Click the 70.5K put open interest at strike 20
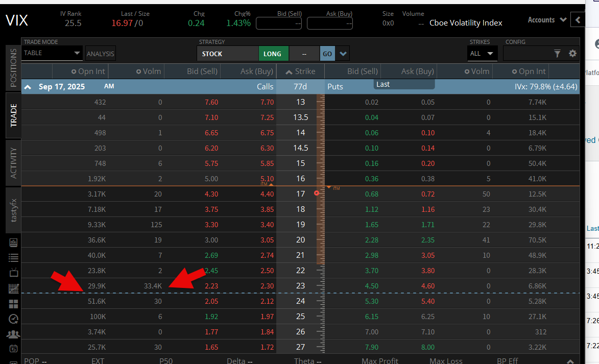Viewport: 599px width, 364px height. 537,240
